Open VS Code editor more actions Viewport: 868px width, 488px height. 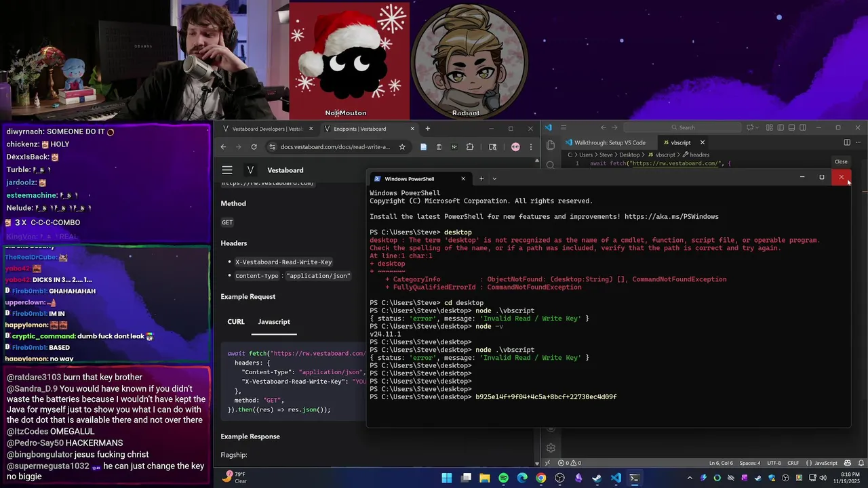pyautogui.click(x=858, y=142)
